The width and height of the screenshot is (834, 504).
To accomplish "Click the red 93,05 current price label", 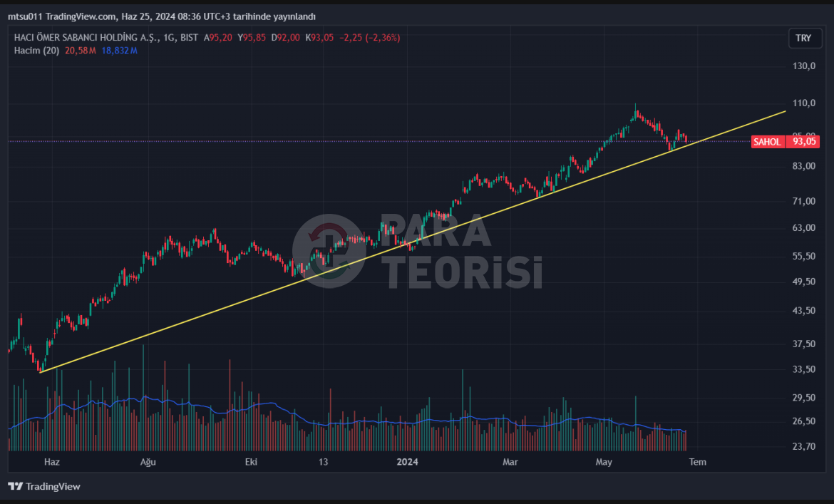I will pyautogui.click(x=803, y=141).
